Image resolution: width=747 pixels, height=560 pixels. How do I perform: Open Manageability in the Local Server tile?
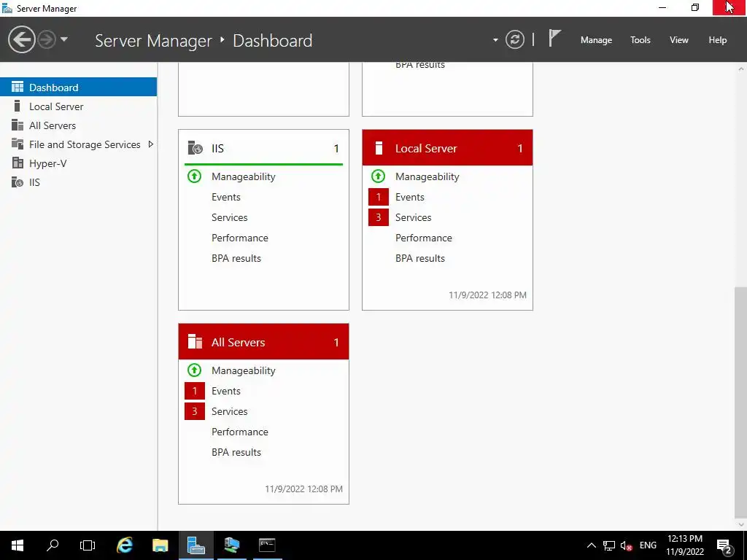427,176
